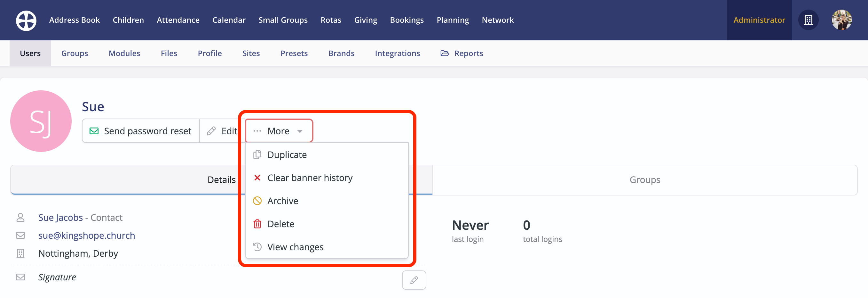This screenshot has height=298, width=868.
Task: Select Rotas from the top navigation
Action: pos(331,20)
